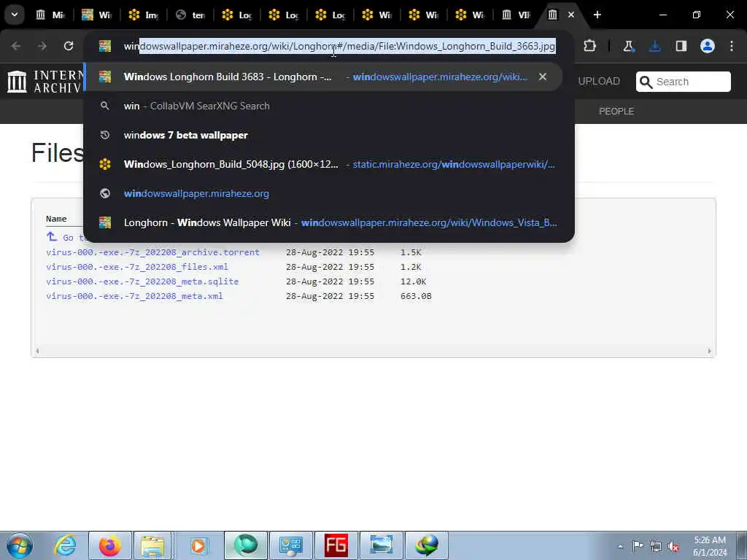Click the search magnifier icon

(x=646, y=82)
